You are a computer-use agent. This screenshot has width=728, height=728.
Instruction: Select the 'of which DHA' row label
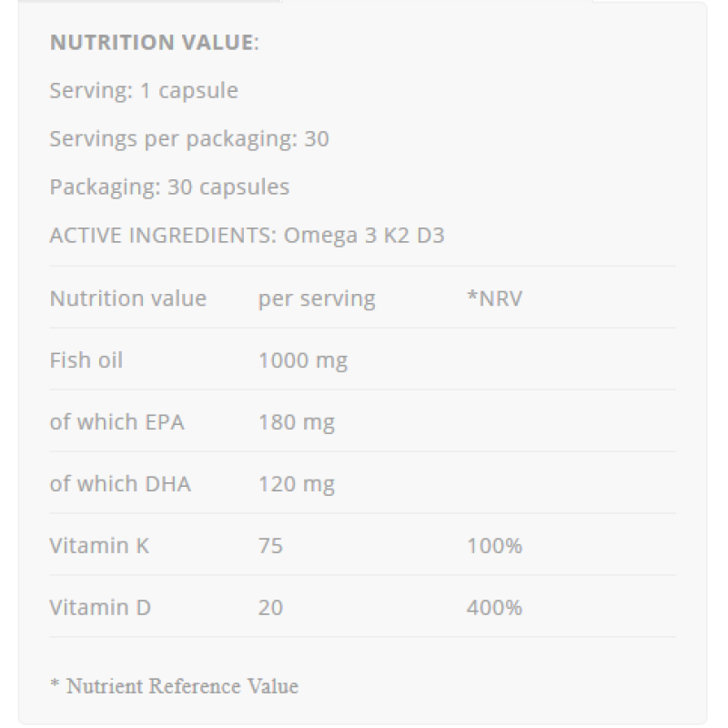pos(120,484)
